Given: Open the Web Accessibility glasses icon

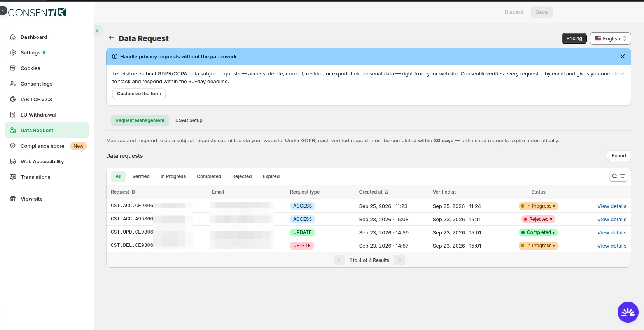Looking at the screenshot, I should click(13, 162).
